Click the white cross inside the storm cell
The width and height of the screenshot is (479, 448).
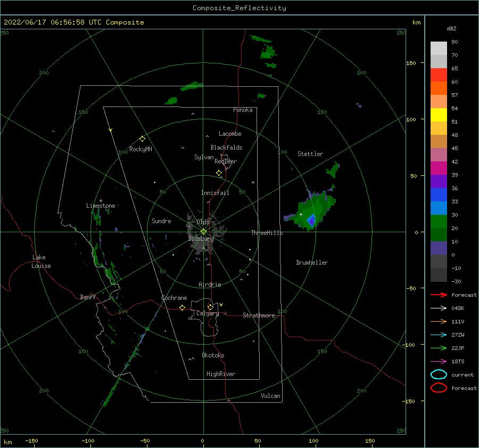301,214
